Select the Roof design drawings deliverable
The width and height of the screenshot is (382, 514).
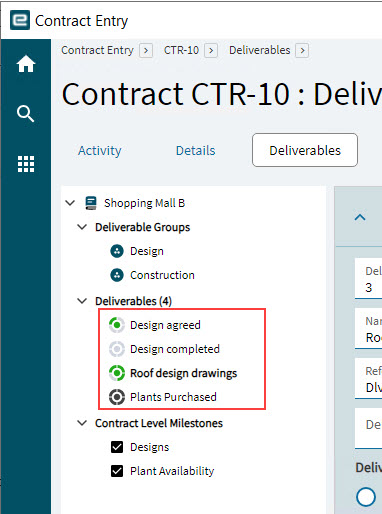tap(184, 373)
